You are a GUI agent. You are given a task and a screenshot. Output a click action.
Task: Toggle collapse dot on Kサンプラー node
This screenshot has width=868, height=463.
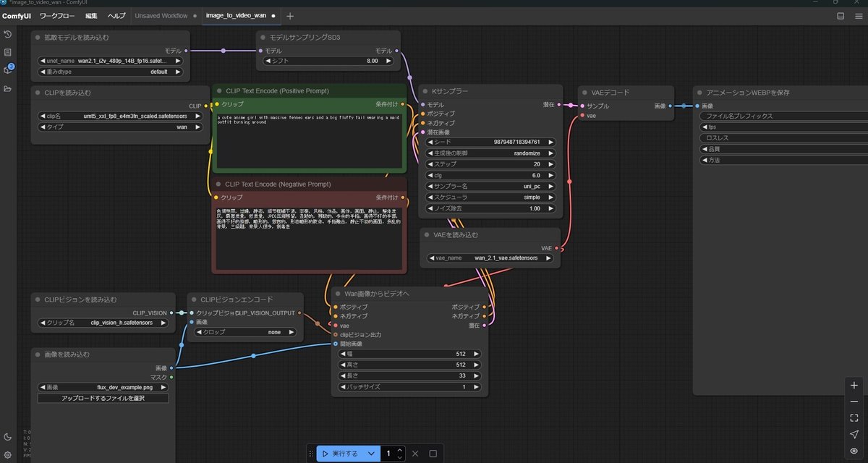point(425,92)
